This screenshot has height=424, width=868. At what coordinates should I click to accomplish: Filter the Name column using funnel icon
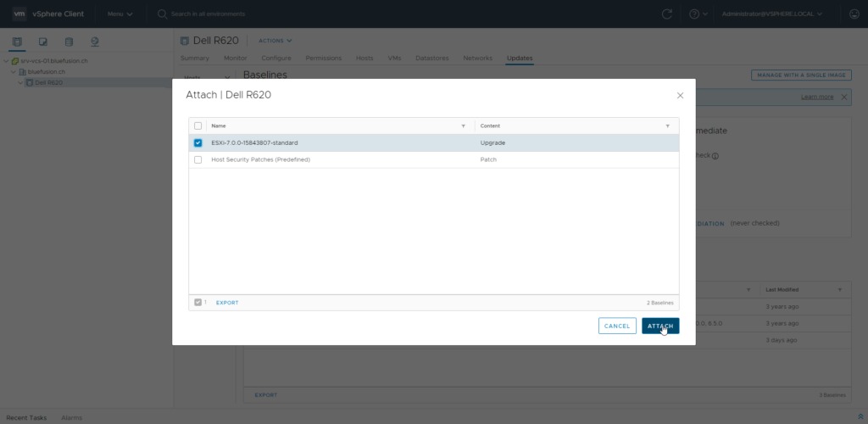tap(463, 126)
